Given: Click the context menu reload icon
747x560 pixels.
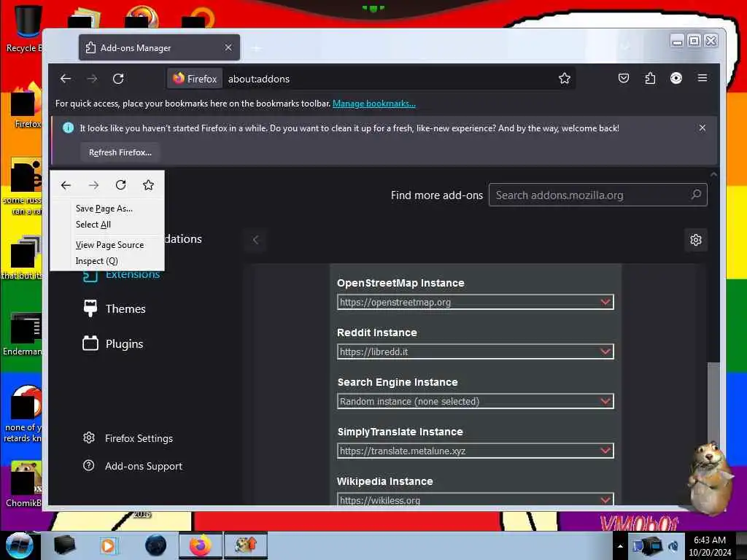Looking at the screenshot, I should tap(121, 184).
